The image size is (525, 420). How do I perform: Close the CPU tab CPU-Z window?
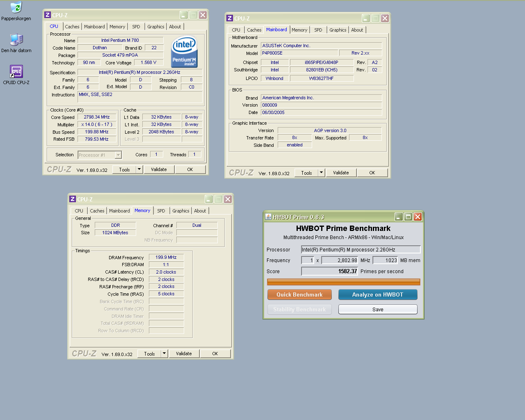coord(203,15)
